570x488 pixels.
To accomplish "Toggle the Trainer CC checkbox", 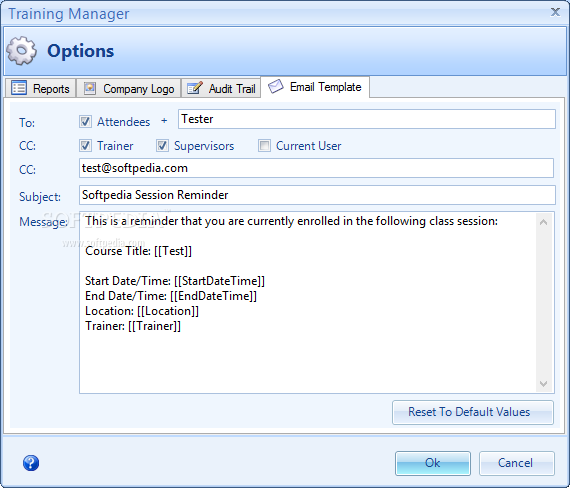I will 85,146.
